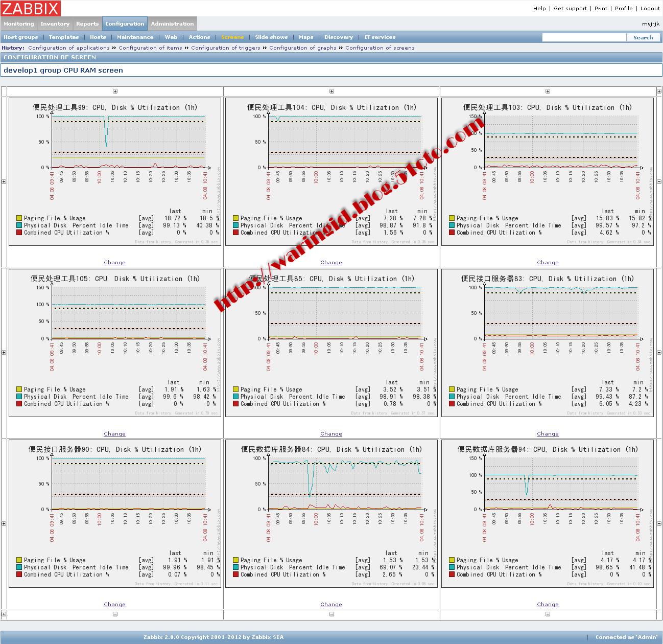Open the Administration menu
Image resolution: width=663 pixels, height=644 pixels.
tap(172, 24)
